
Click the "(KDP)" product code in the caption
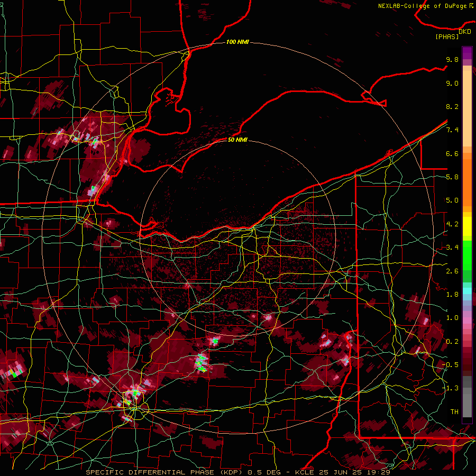231,472
